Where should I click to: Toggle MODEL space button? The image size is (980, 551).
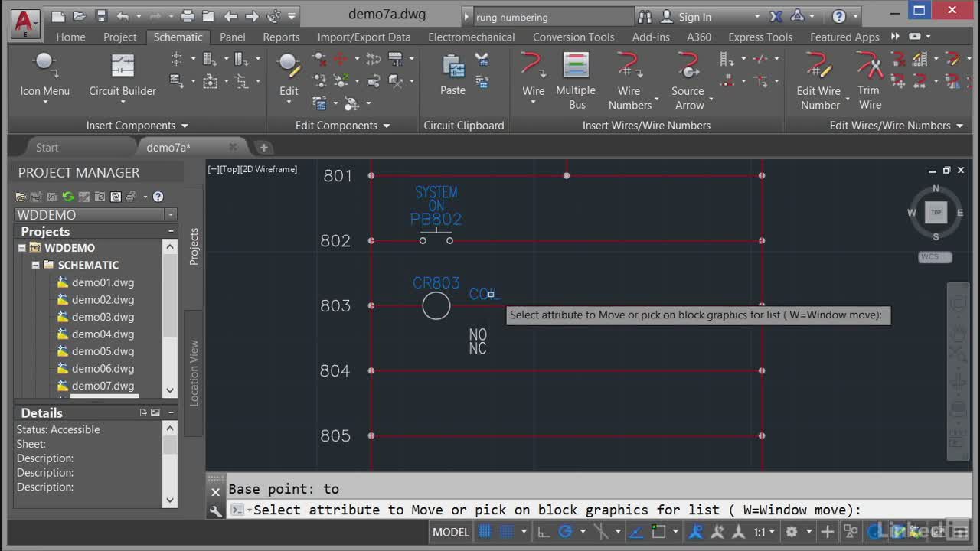coord(450,531)
